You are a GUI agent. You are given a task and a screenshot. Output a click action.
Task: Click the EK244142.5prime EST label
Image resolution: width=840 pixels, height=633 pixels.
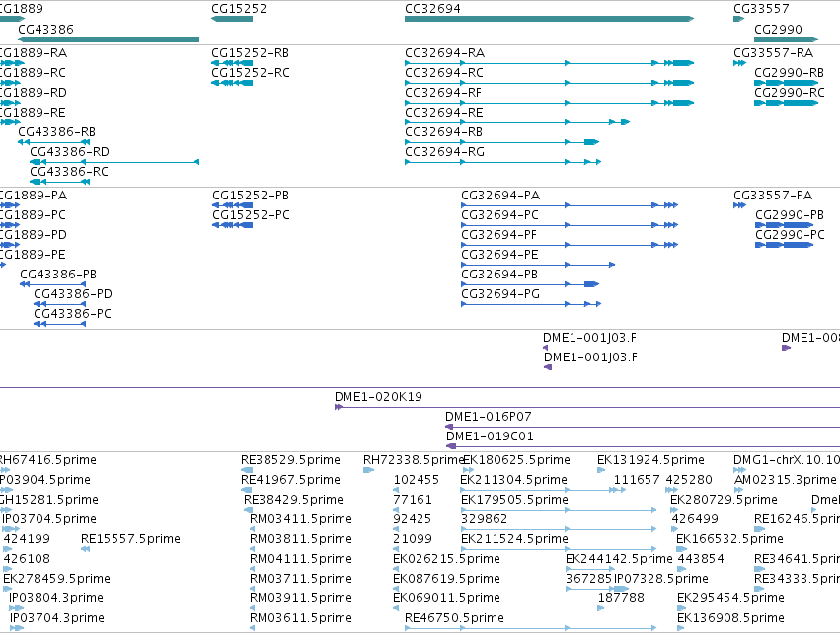pos(619,559)
